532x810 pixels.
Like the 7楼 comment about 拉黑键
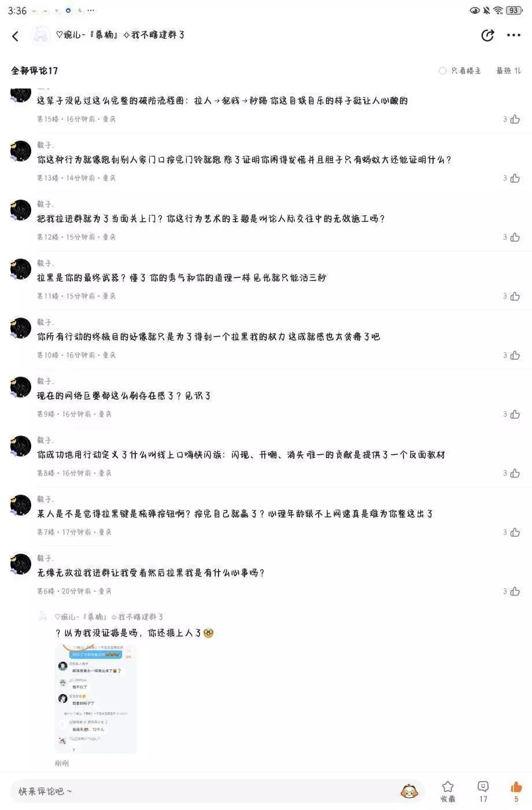pyautogui.click(x=515, y=532)
